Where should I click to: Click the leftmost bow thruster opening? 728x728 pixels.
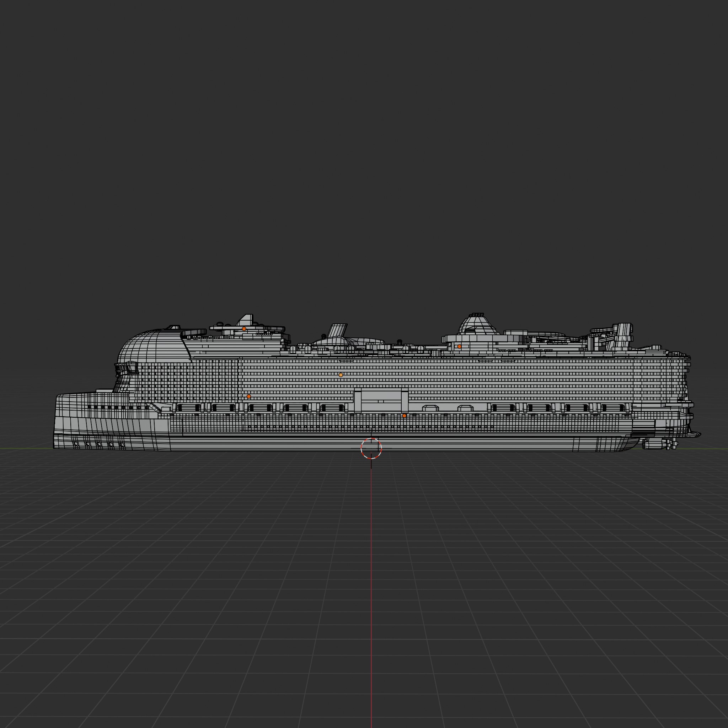76,444
